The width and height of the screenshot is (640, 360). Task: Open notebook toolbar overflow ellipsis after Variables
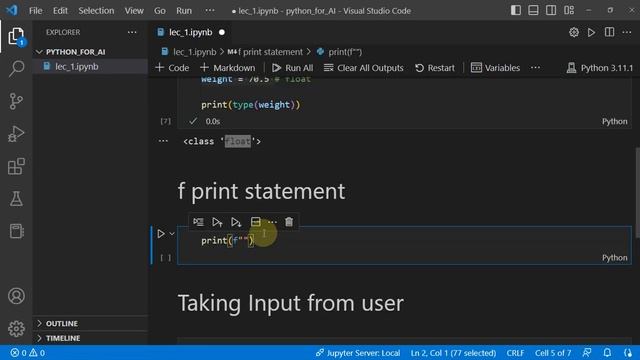click(x=536, y=68)
